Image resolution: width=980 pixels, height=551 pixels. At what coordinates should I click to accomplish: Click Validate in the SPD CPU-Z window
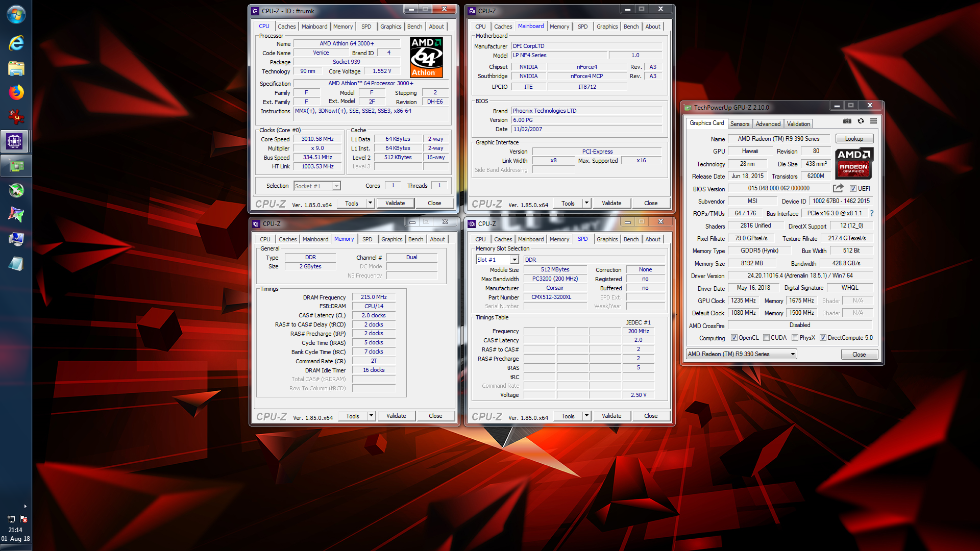pyautogui.click(x=611, y=416)
